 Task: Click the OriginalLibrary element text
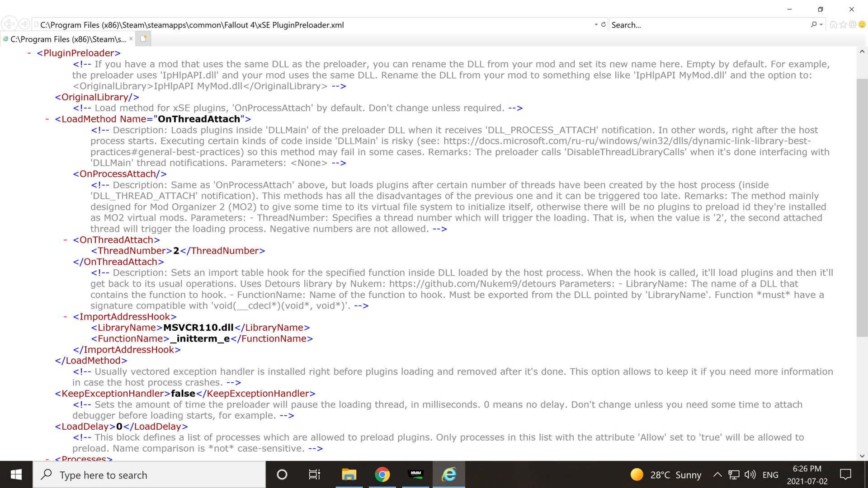click(x=97, y=97)
